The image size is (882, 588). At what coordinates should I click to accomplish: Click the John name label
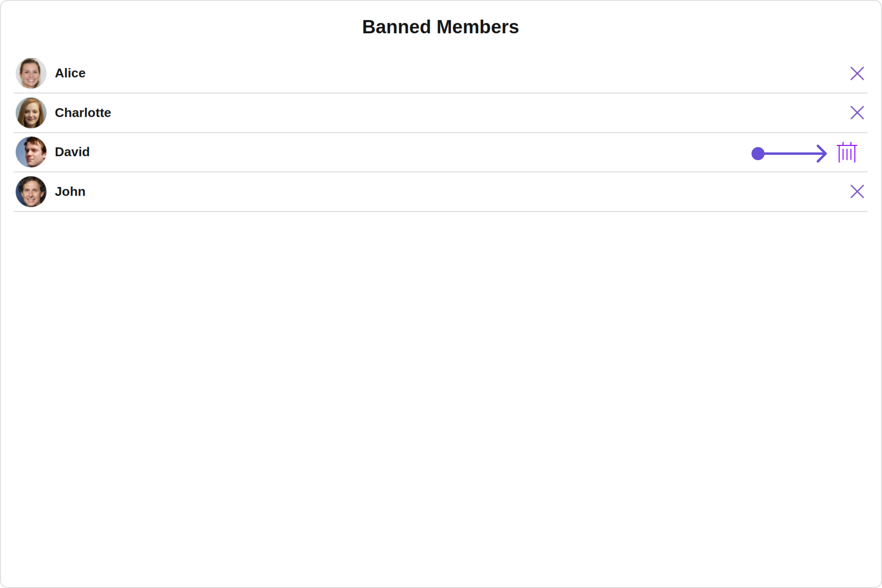click(x=70, y=192)
